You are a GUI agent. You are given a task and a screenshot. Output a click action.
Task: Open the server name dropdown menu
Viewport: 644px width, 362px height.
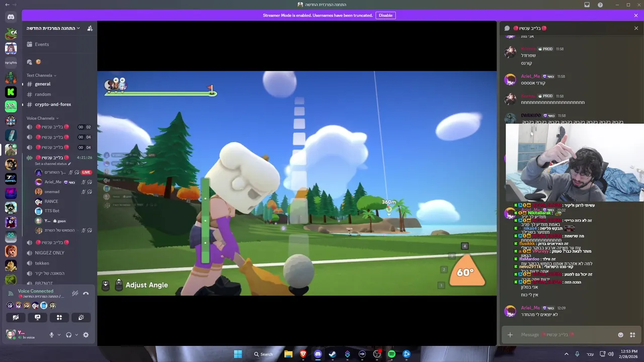tap(53, 28)
